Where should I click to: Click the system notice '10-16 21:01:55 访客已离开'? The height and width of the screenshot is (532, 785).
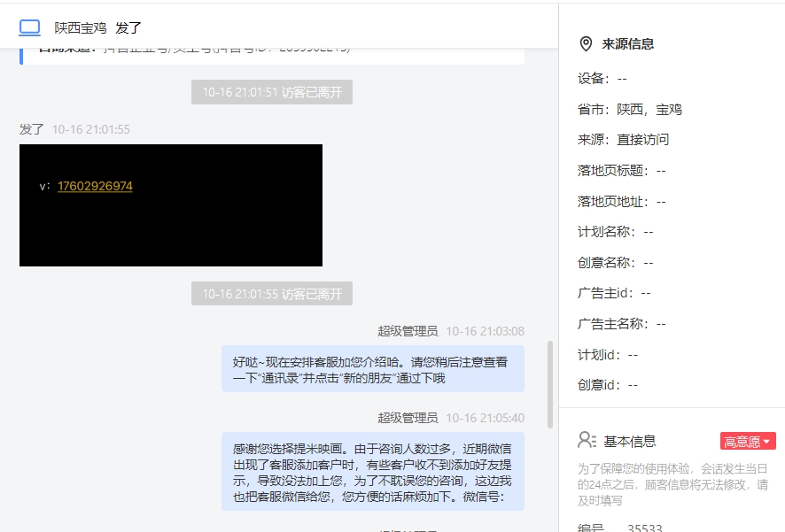[x=272, y=294]
